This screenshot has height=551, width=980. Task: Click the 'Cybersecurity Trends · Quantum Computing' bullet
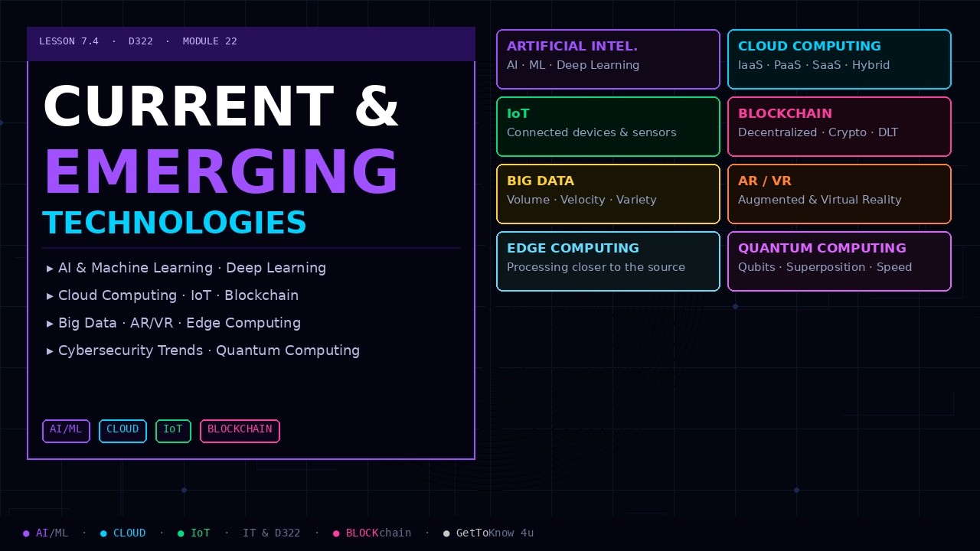click(x=203, y=350)
